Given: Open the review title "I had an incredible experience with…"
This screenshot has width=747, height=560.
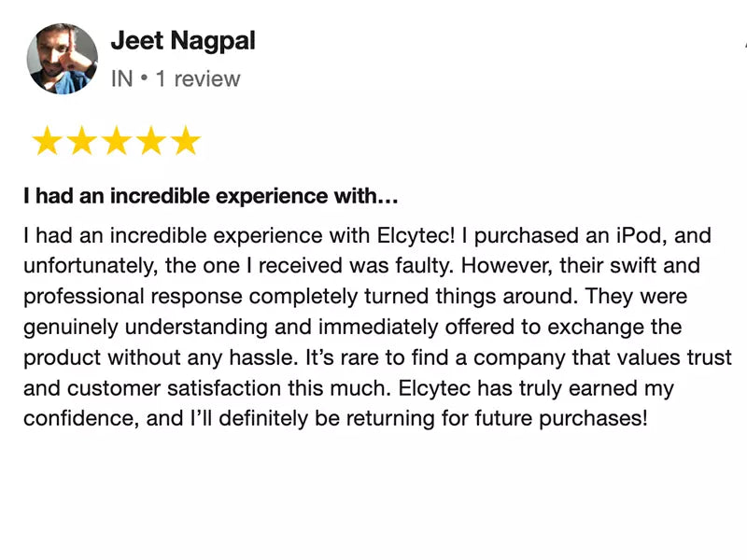Looking at the screenshot, I should coord(211,197).
